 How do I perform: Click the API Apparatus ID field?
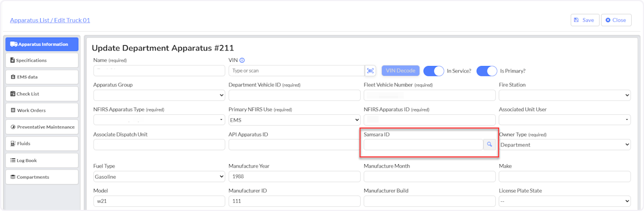click(x=294, y=144)
